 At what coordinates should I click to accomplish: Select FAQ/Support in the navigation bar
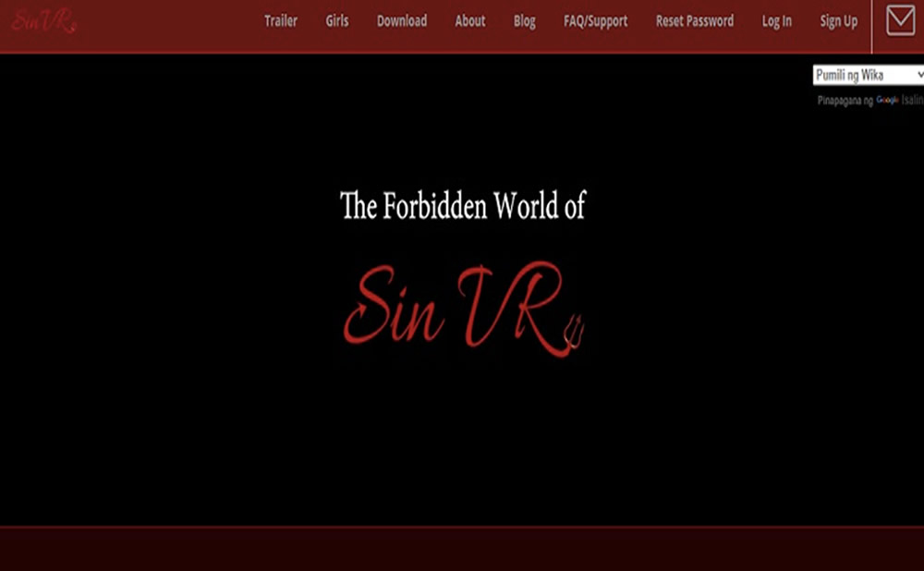coord(595,20)
